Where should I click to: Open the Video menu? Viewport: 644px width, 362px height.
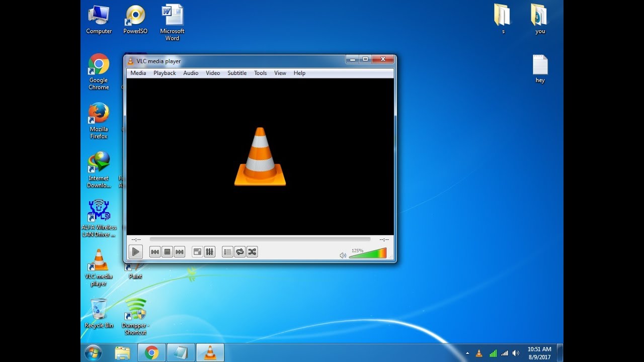[x=213, y=73]
